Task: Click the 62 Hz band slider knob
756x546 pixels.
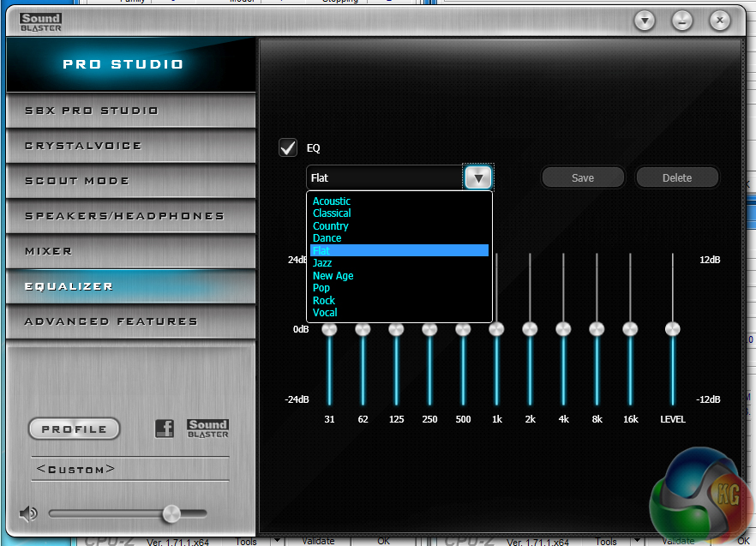Action: pos(363,329)
